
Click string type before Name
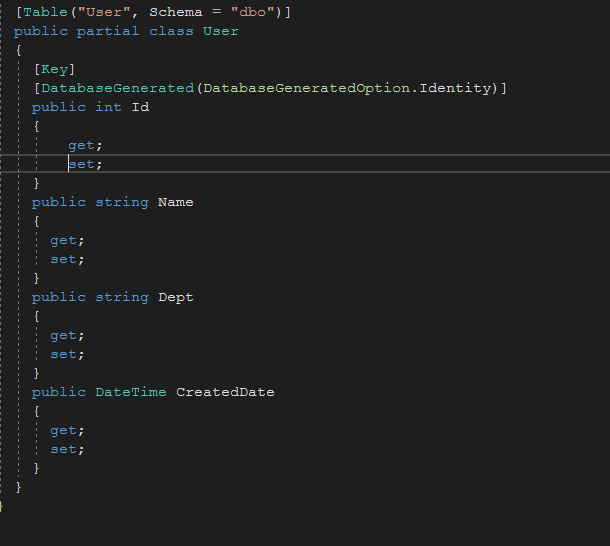coord(122,202)
